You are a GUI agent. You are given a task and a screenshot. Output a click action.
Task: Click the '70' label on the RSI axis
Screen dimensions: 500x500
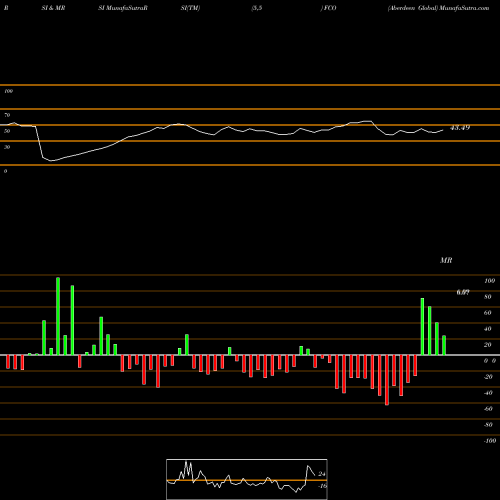pos(7,115)
